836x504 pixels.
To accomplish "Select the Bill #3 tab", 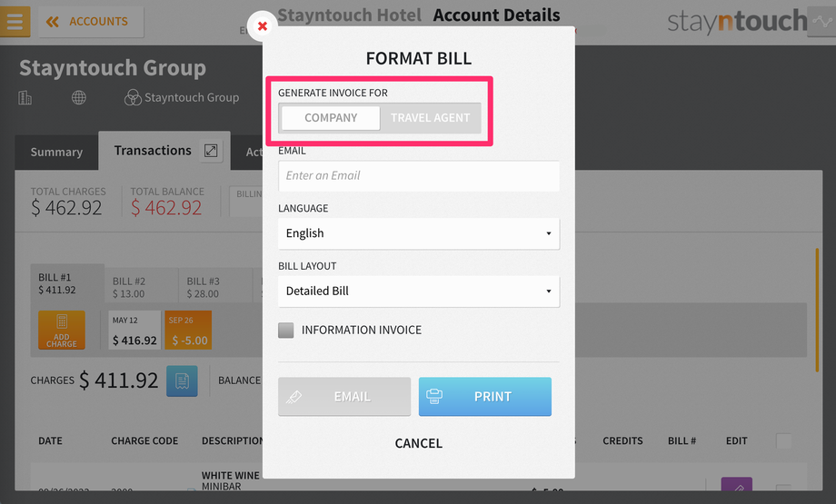I will (214, 287).
